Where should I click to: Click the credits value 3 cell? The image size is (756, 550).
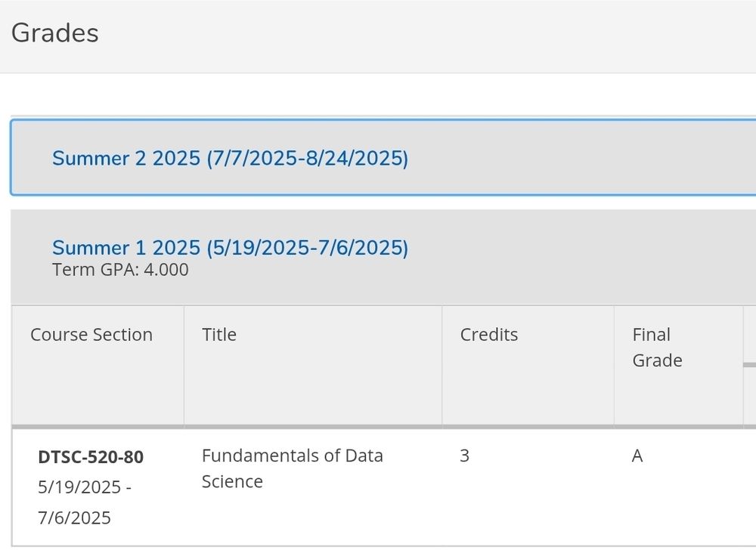464,456
